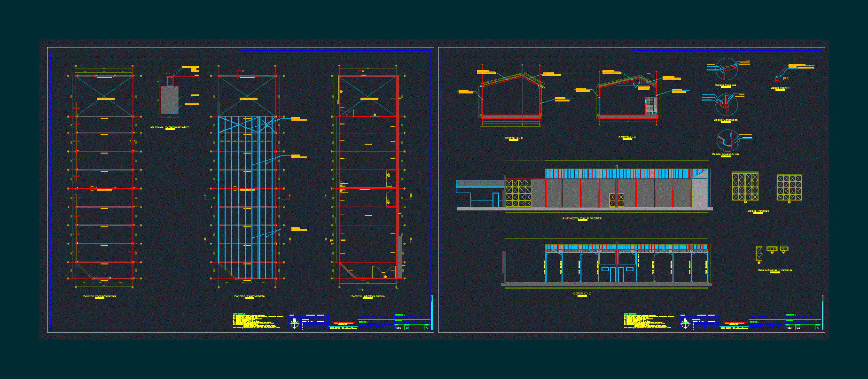Click the north arrow symbol in sheet 02 title block

tap(685, 324)
